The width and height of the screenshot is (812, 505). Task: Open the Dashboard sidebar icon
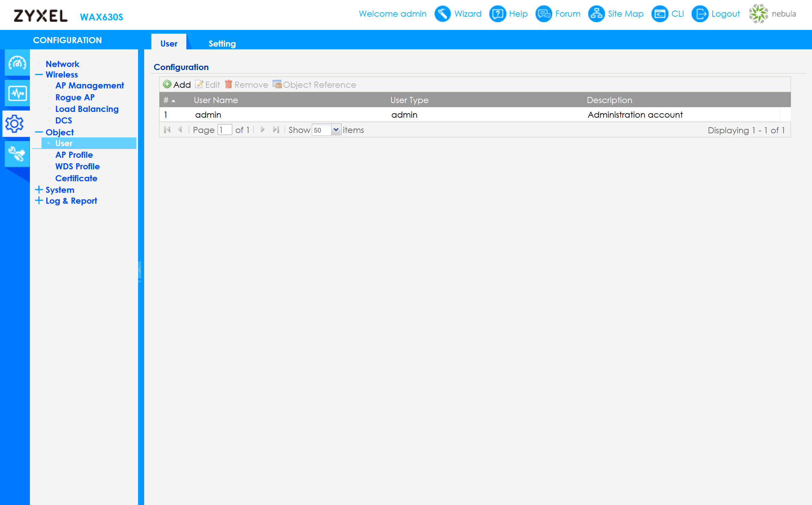17,63
